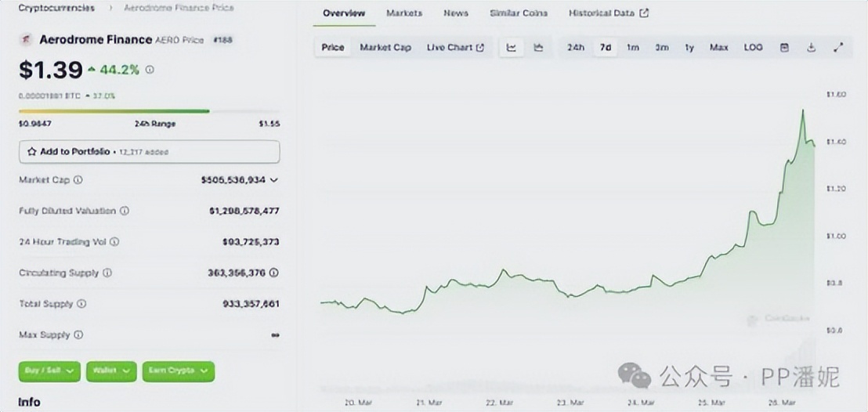Select the line chart type icon

click(512, 48)
